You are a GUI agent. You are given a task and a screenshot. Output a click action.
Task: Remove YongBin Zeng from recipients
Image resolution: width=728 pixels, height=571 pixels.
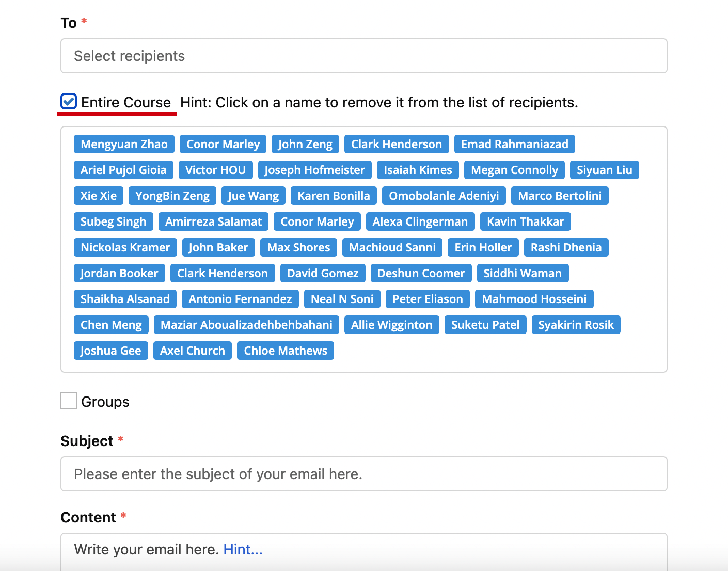click(x=172, y=196)
